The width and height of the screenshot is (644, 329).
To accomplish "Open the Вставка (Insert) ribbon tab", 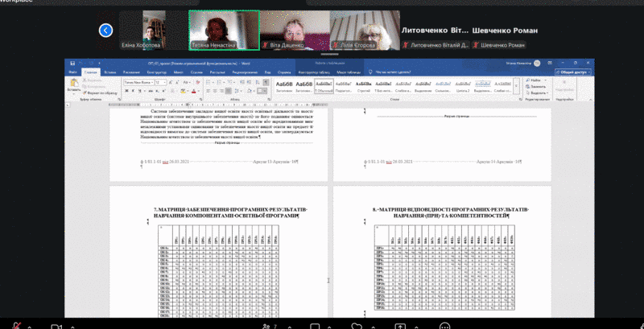I will (x=110, y=72).
